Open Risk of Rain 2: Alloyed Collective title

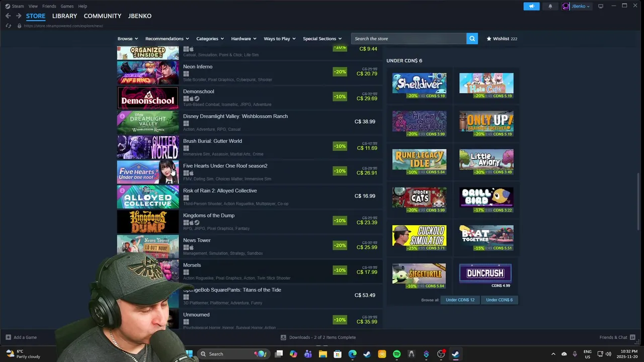[220, 191]
